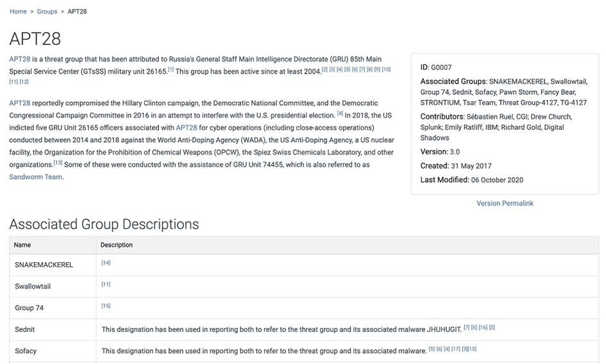
Task: Open citation [3] in the Sednit row
Action: 492,327
